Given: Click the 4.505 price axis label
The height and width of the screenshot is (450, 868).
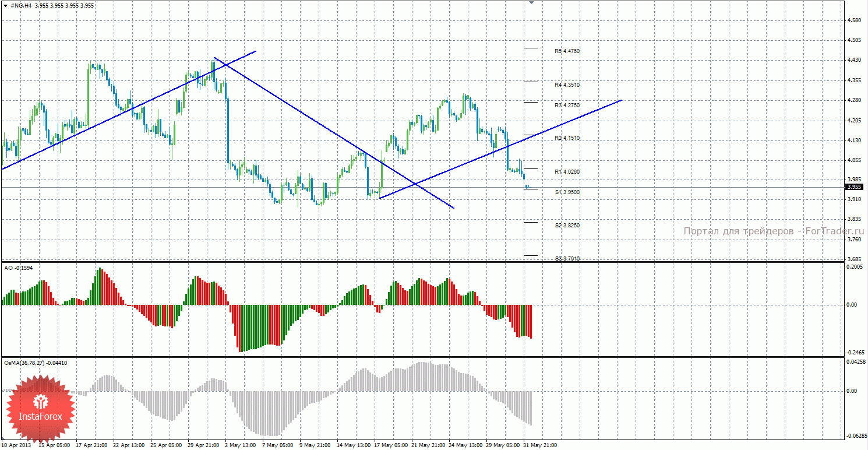Looking at the screenshot, I should coord(854,40).
